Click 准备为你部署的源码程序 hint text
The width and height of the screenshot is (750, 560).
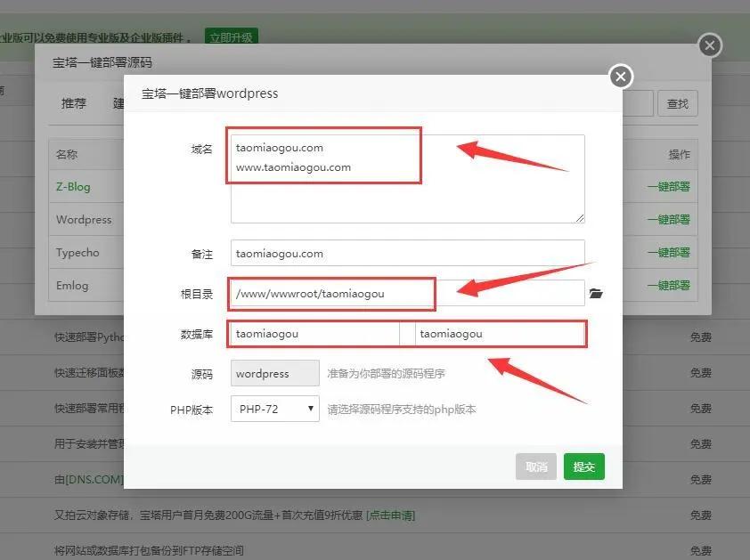coord(386,374)
